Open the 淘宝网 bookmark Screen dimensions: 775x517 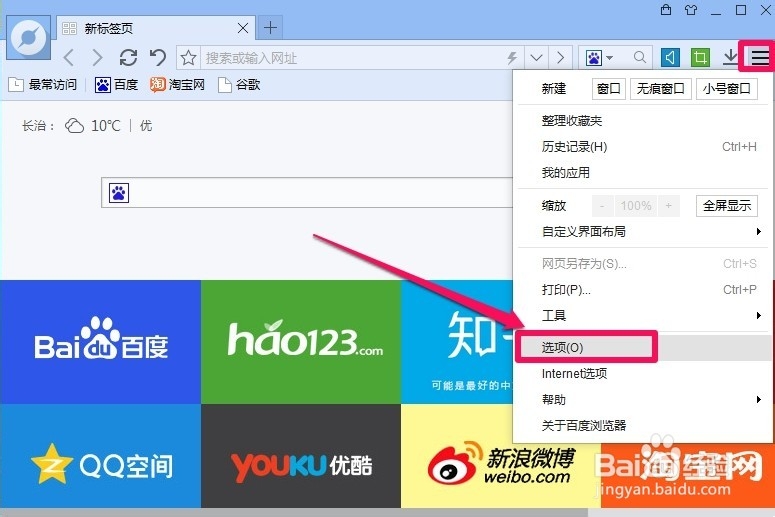177,85
